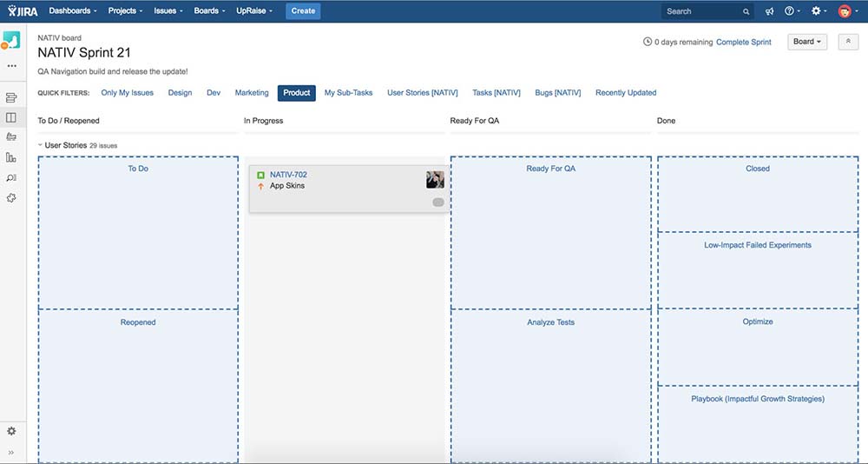This screenshot has width=868, height=464.
Task: Toggle Bugs [NATIV] quick filter
Action: (x=558, y=93)
